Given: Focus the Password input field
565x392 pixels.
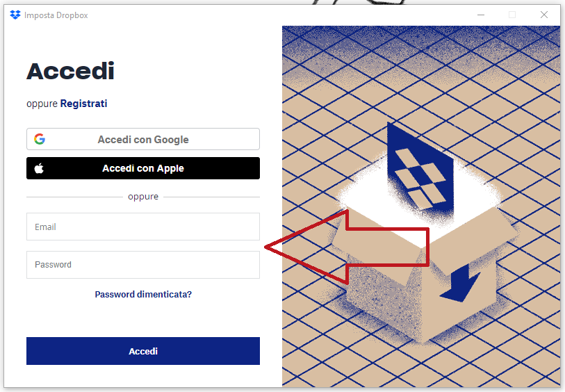Looking at the screenshot, I should (143, 265).
